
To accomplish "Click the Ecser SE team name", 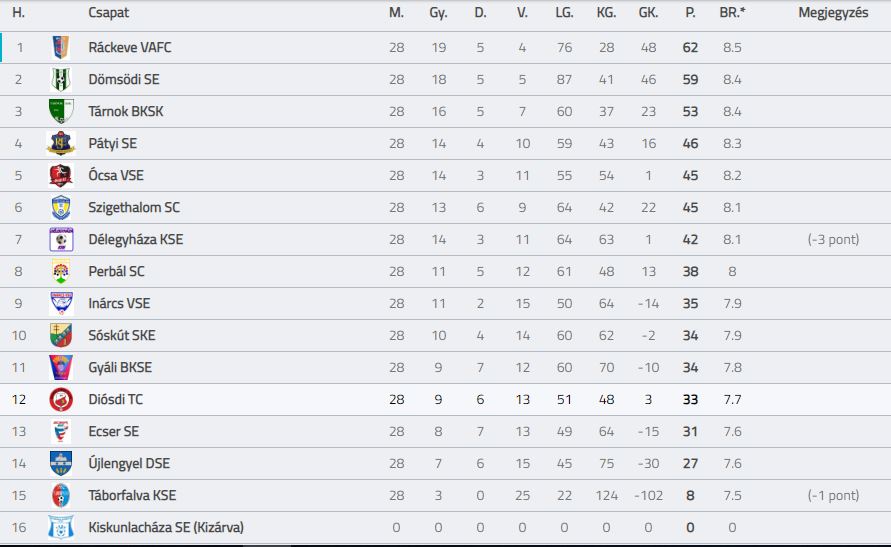I will [x=114, y=431].
